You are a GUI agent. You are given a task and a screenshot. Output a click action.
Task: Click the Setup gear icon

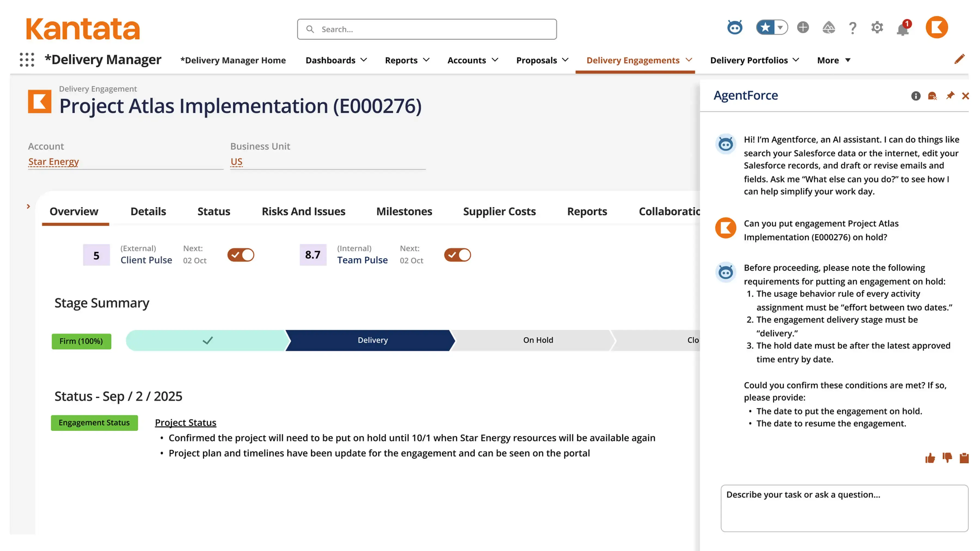pyautogui.click(x=877, y=27)
